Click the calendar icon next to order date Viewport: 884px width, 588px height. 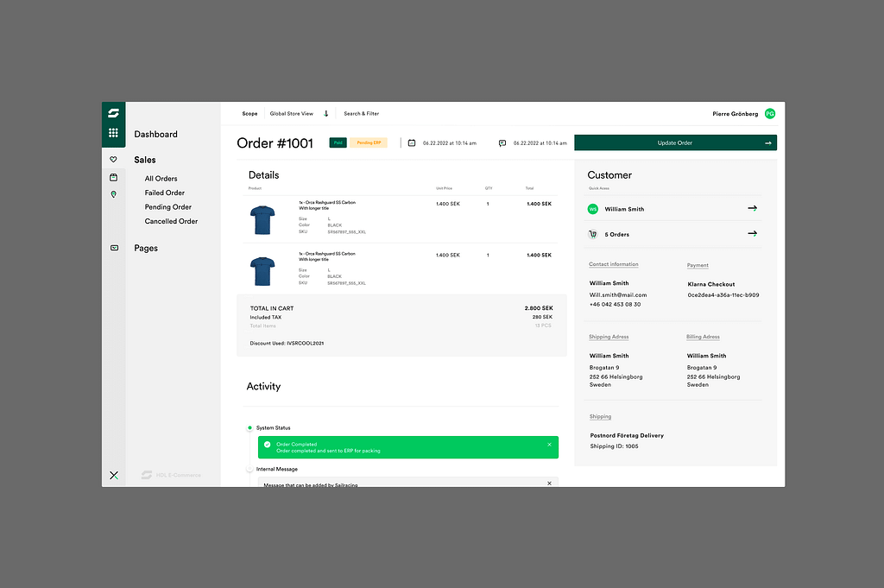point(412,143)
